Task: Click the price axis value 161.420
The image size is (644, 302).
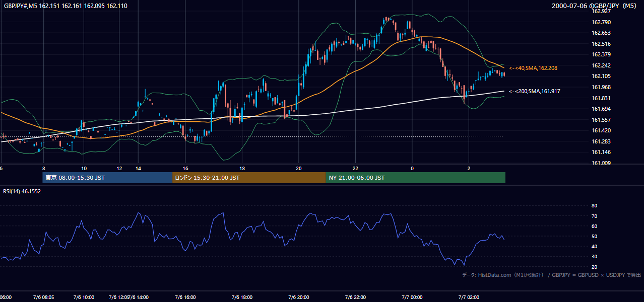Action: pos(601,130)
